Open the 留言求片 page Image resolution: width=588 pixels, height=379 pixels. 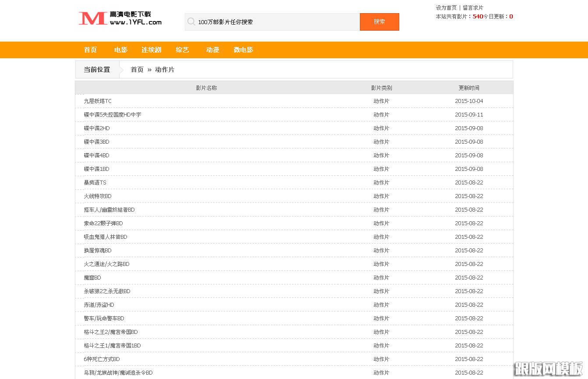pos(474,7)
